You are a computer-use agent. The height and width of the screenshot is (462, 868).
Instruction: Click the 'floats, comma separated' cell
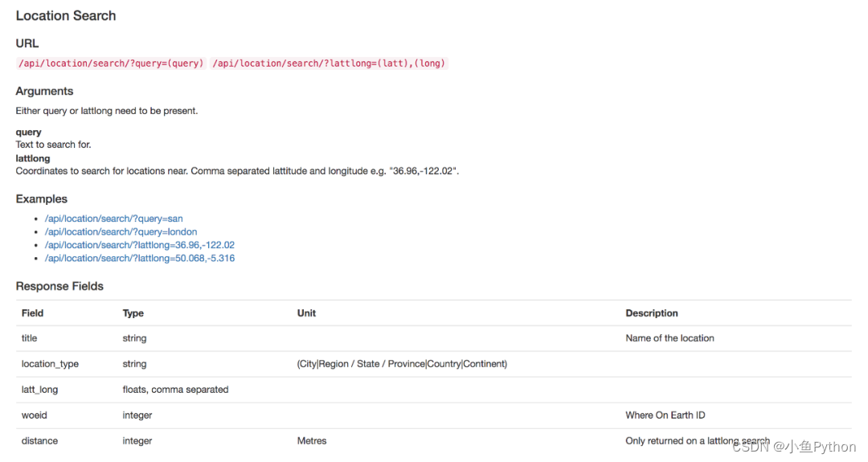(x=175, y=390)
